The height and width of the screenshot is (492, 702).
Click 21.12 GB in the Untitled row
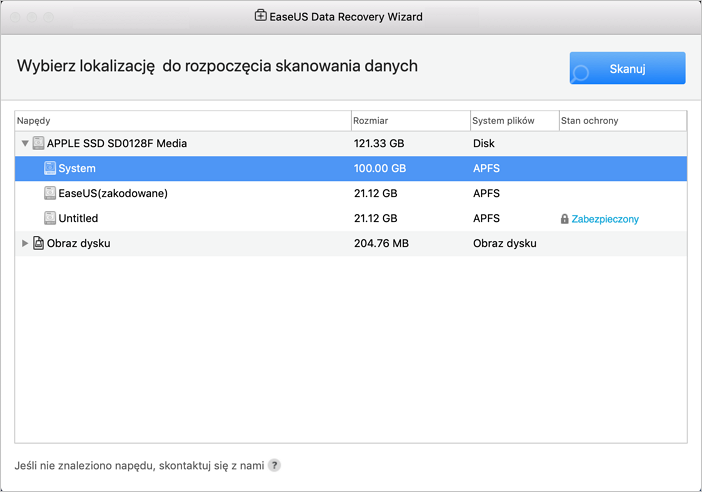click(375, 218)
